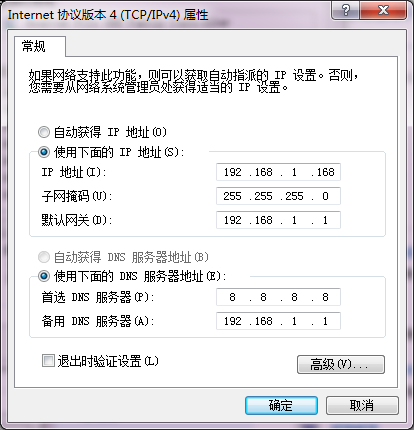Click the 默认网关 input field

click(x=278, y=220)
